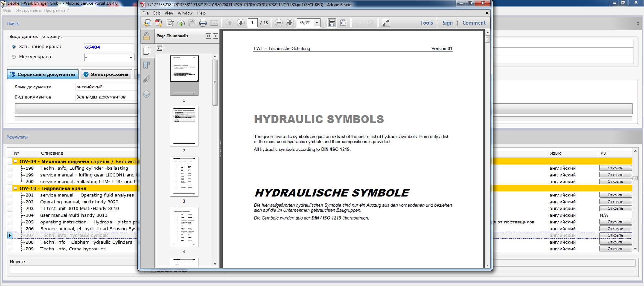Collapse the OW-10 Гидравлика крана group
The height and width of the screenshot is (286, 644).
pyautogui.click(x=15, y=188)
